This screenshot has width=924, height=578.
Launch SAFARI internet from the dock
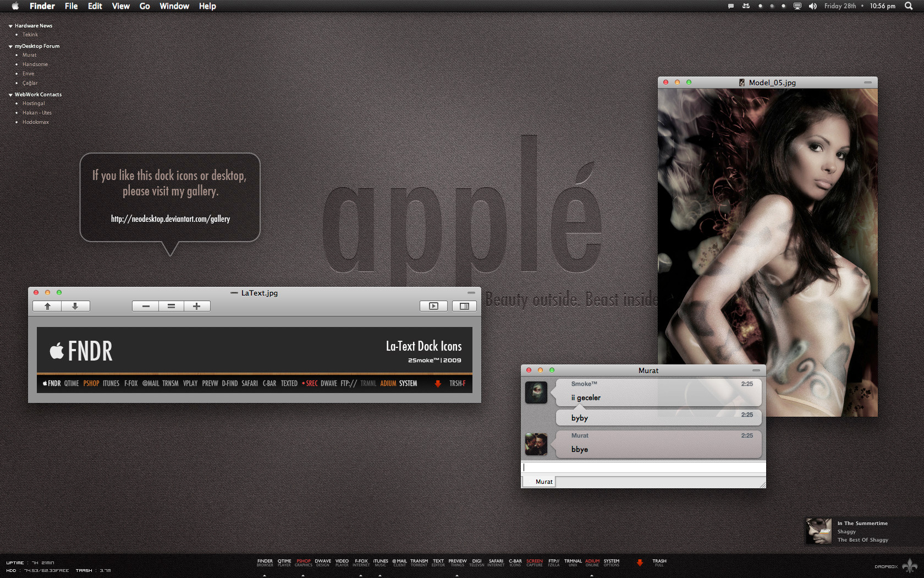tap(496, 563)
